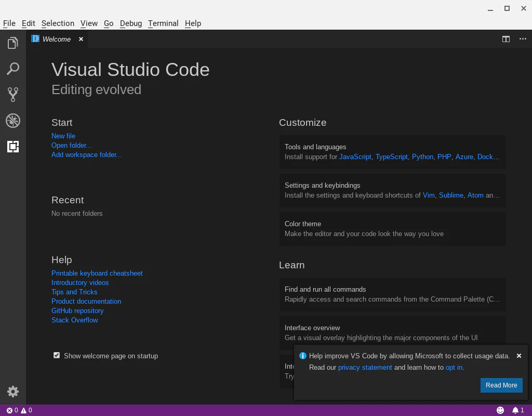Click the errors count in status bar
This screenshot has width=532, height=416.
tap(12, 410)
